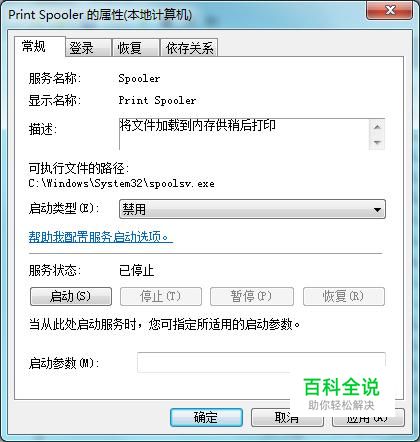Click description box scroll up arrow
420x442 pixels.
tap(377, 127)
